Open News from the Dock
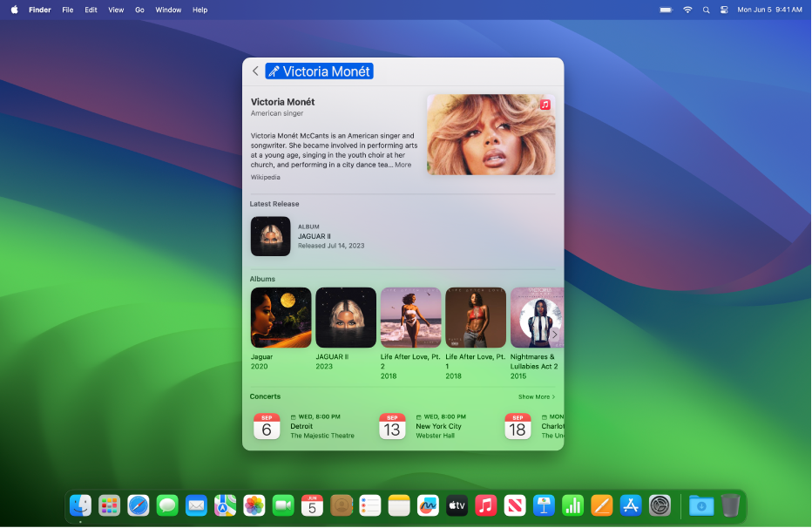The image size is (812, 528). [x=515, y=505]
